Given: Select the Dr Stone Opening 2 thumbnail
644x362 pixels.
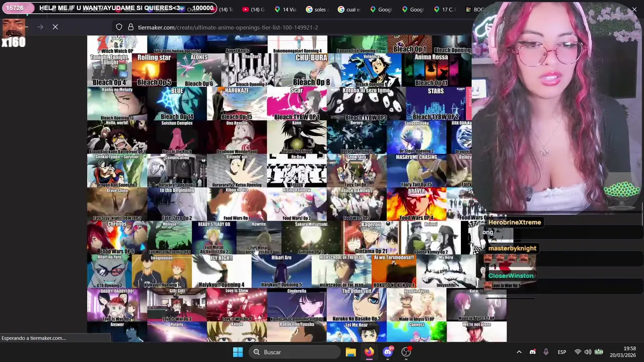Looking at the screenshot, I should tap(417, 137).
